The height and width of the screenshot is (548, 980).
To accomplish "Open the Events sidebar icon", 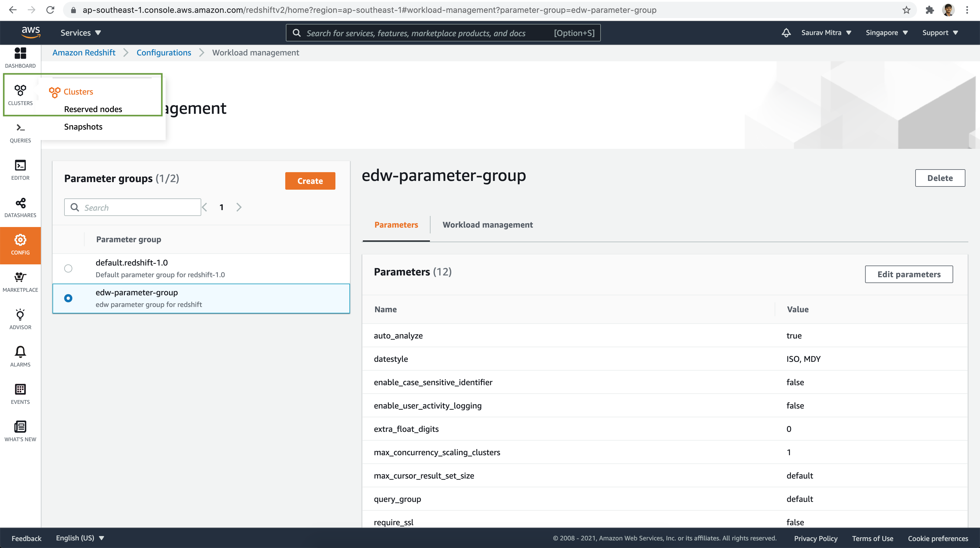I will pos(20,394).
